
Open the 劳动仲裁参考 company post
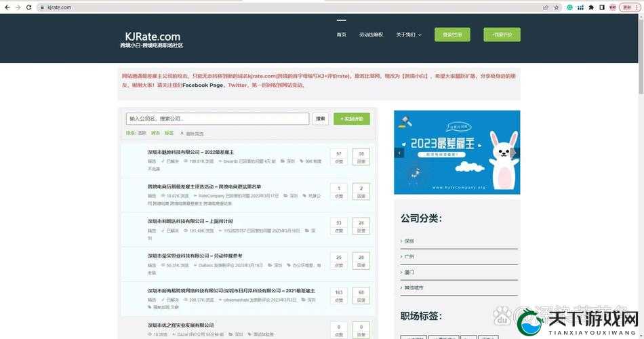click(x=195, y=256)
